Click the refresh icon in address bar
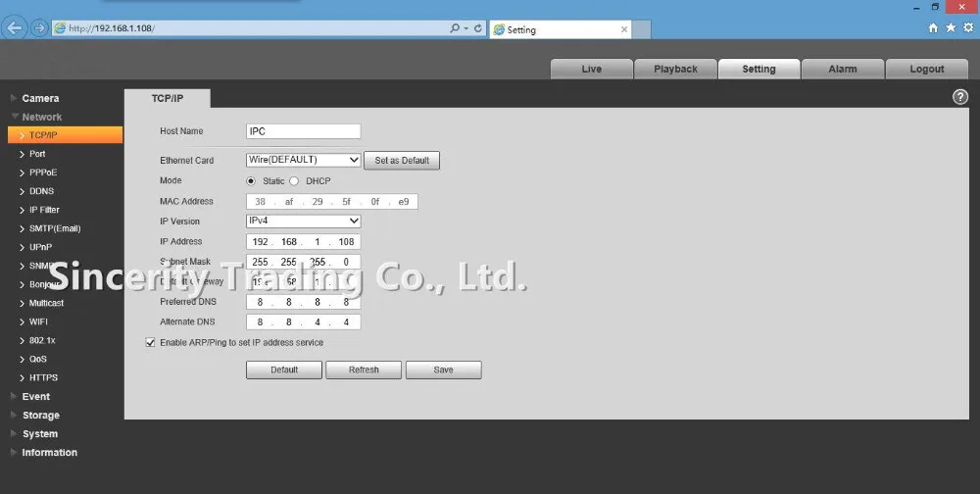This screenshot has width=980, height=494. 478,28
